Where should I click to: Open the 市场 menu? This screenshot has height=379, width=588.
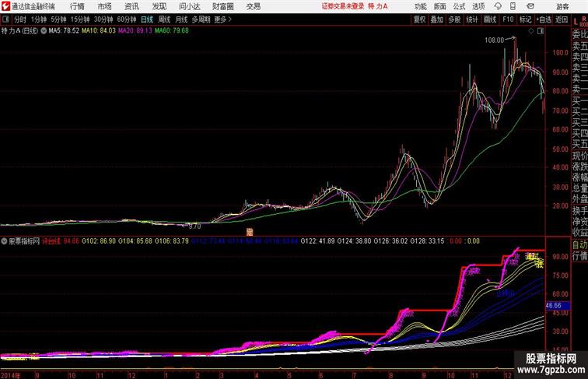tap(105, 6)
